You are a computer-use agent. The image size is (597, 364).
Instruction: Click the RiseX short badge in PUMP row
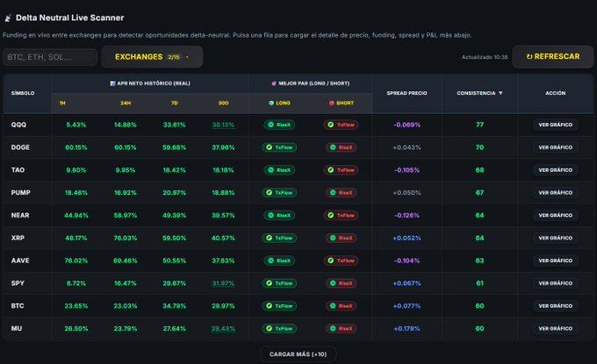coord(341,193)
